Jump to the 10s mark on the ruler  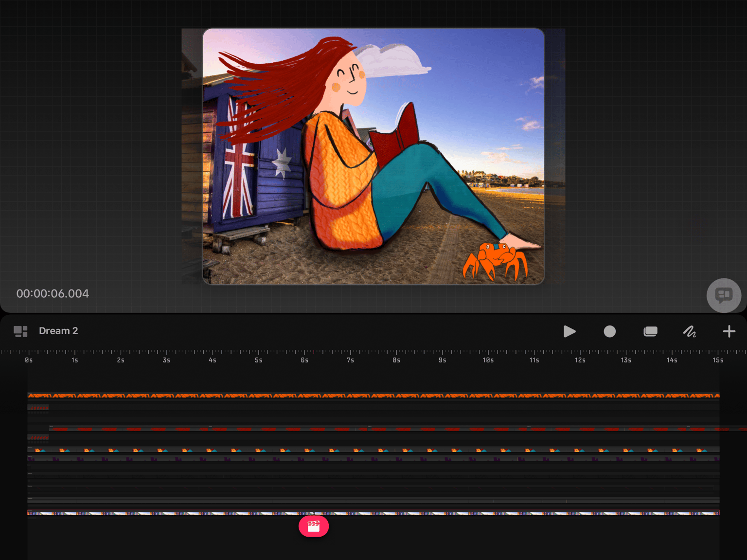(x=488, y=360)
